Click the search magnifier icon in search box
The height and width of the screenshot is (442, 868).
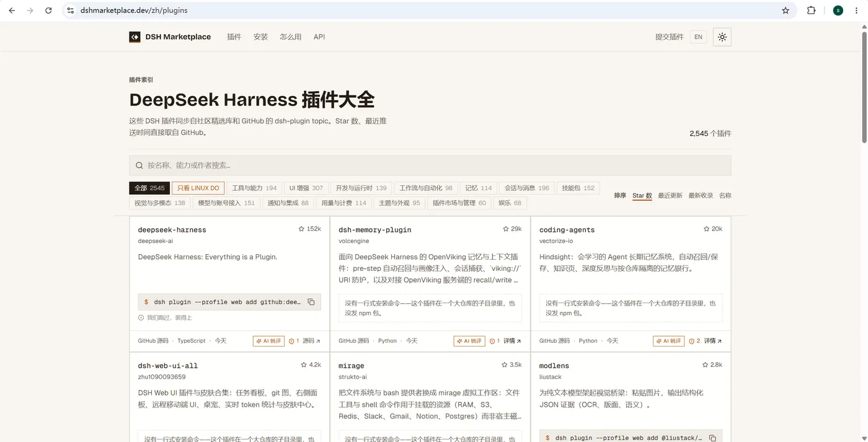coord(139,166)
